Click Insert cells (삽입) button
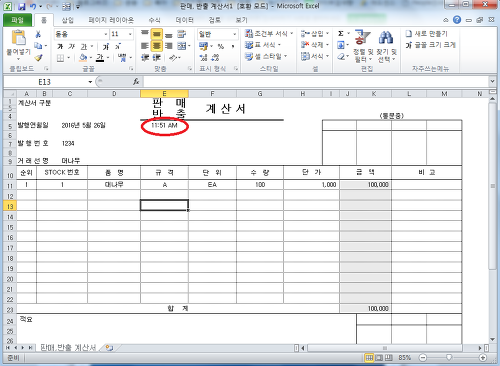Screen dimensions: 500x366 (314, 33)
